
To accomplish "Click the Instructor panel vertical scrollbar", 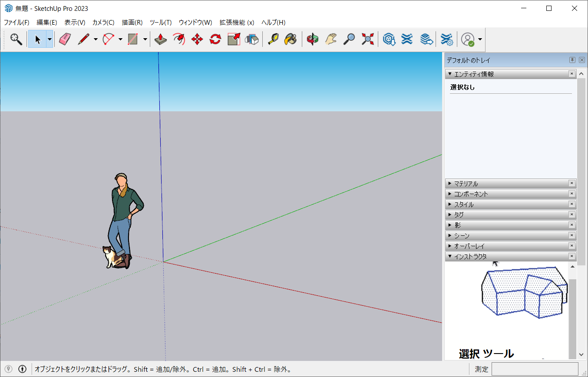I will [572, 313].
